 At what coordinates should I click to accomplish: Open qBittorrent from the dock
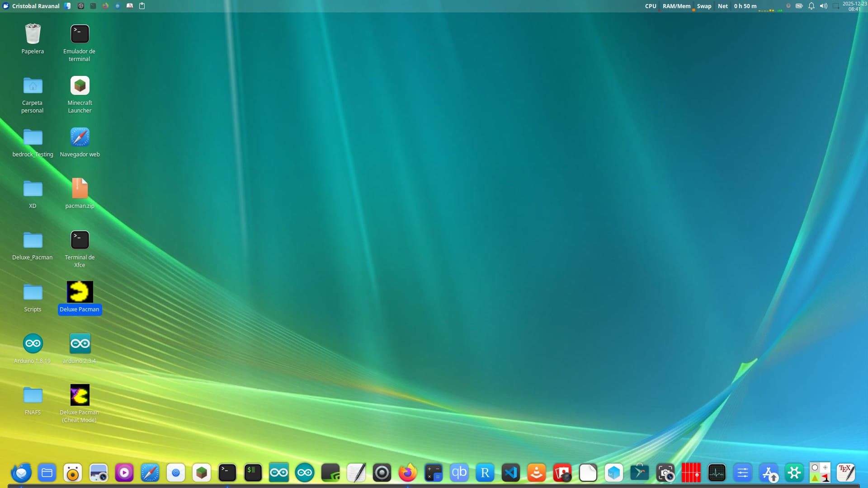[x=459, y=473]
